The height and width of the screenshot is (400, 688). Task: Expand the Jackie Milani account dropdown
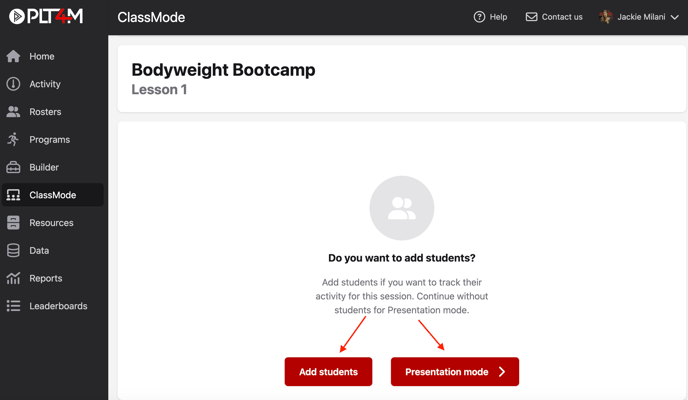click(675, 17)
